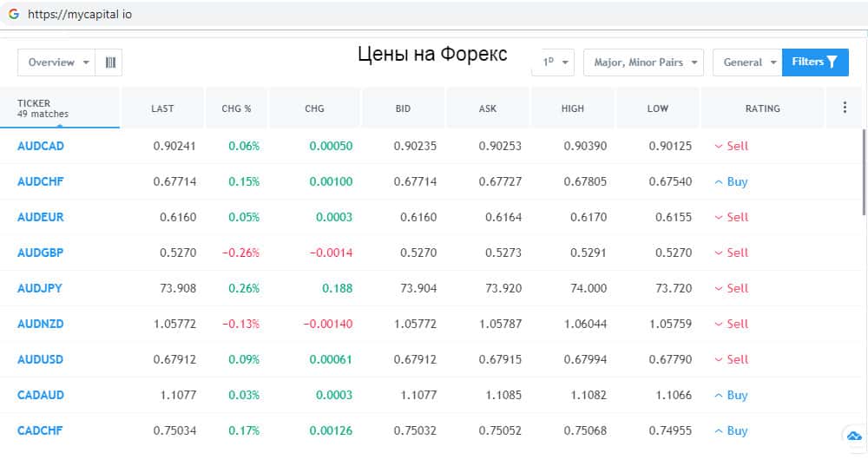Click the barcode-style column layout icon
The height and width of the screenshot is (466, 868).
pyautogui.click(x=110, y=62)
